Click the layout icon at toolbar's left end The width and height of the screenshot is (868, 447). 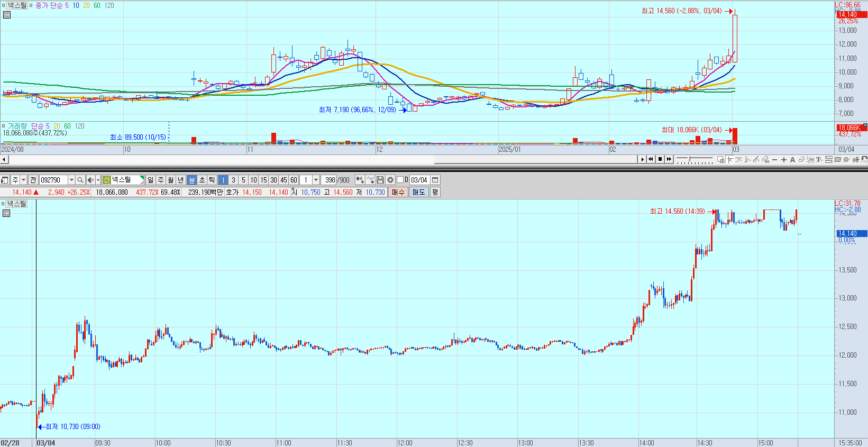(x=4, y=180)
